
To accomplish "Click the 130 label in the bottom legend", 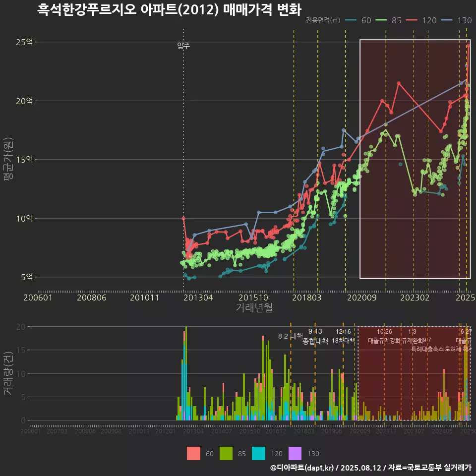I will coord(313,454).
